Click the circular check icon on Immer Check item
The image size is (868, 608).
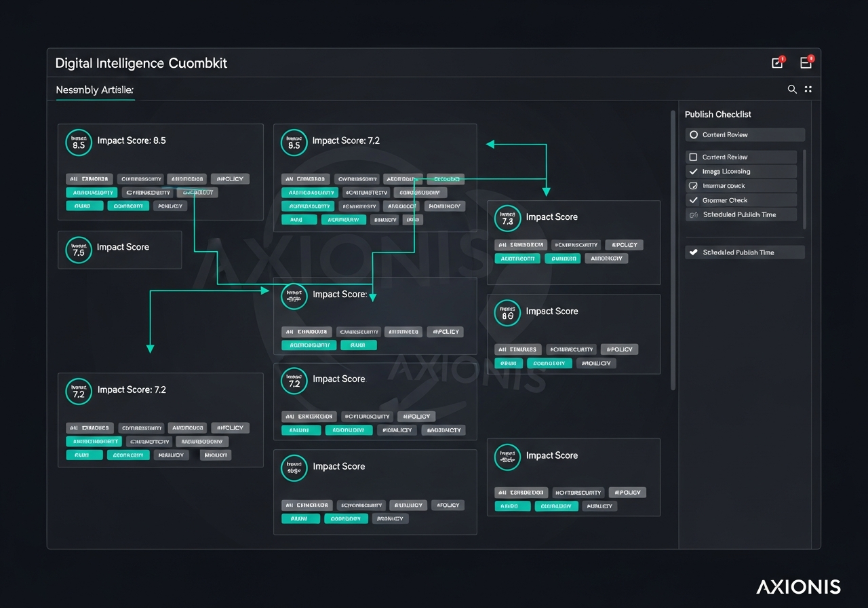click(x=694, y=185)
